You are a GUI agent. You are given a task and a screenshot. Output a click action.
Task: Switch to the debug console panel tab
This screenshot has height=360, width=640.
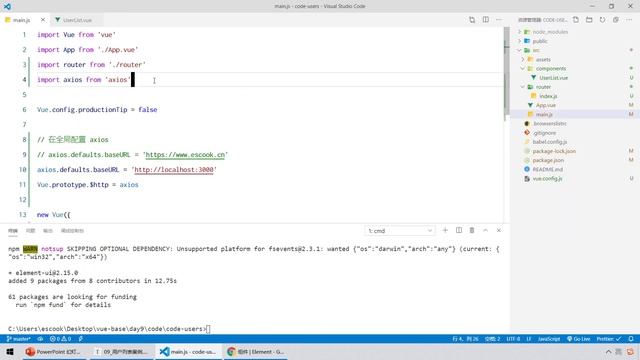coord(72,231)
